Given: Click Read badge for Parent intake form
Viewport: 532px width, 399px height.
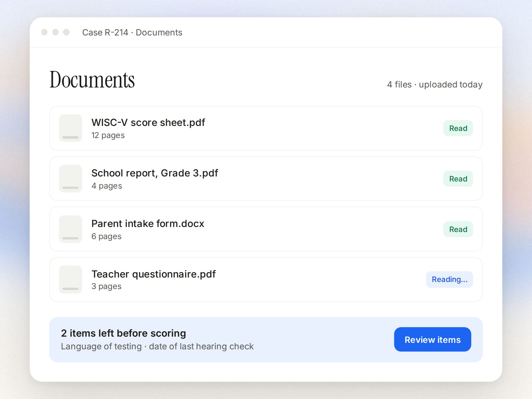Looking at the screenshot, I should tap(458, 229).
